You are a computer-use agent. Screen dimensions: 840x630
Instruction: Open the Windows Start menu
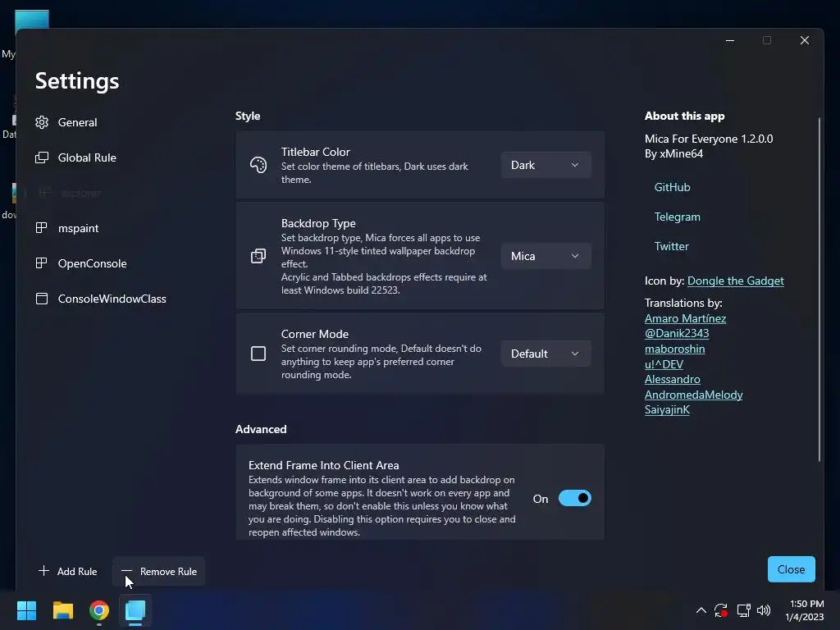[26, 610]
